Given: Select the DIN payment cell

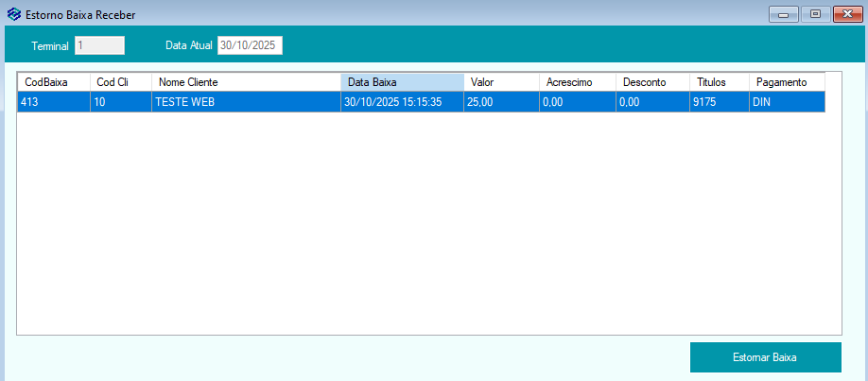Looking at the screenshot, I should click(787, 102).
